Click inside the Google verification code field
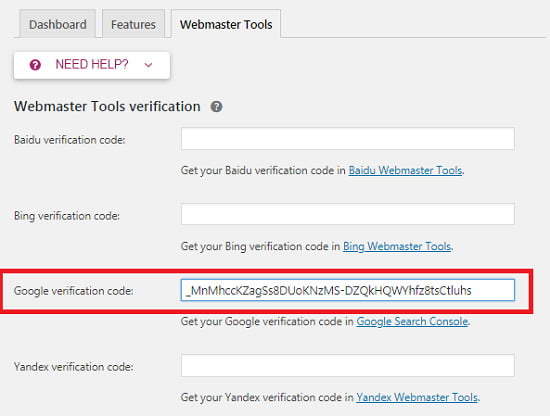This screenshot has width=550, height=416. click(348, 290)
